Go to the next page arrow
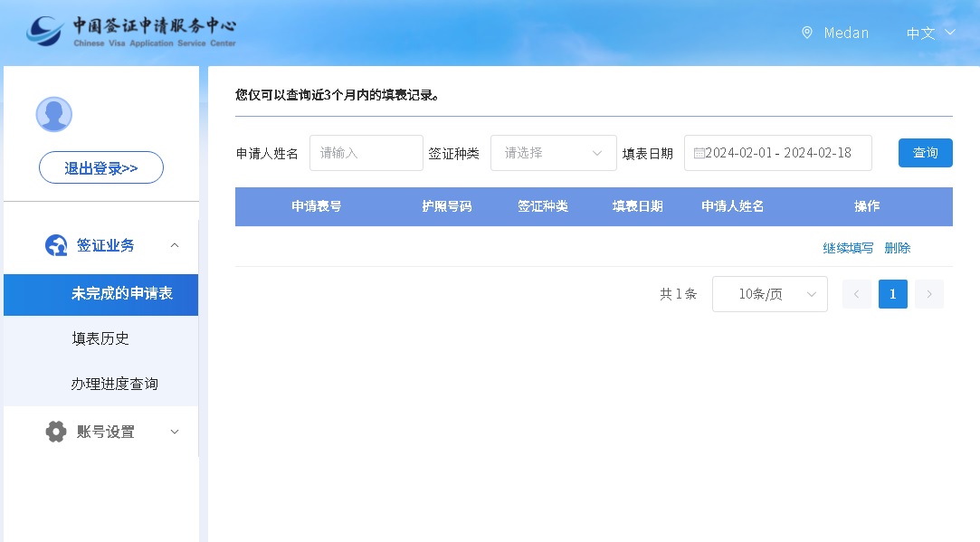This screenshot has height=542, width=980. point(928,294)
